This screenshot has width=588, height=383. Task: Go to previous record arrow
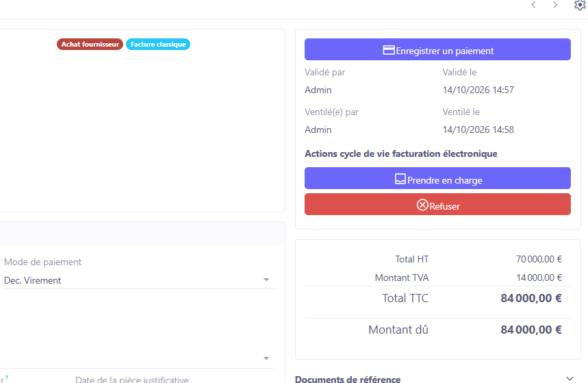533,5
